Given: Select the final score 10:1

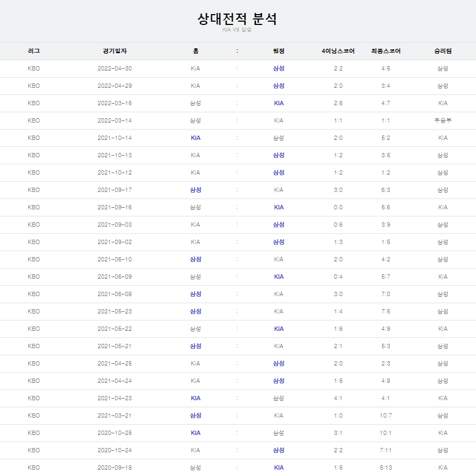Looking at the screenshot, I should click(x=386, y=433).
